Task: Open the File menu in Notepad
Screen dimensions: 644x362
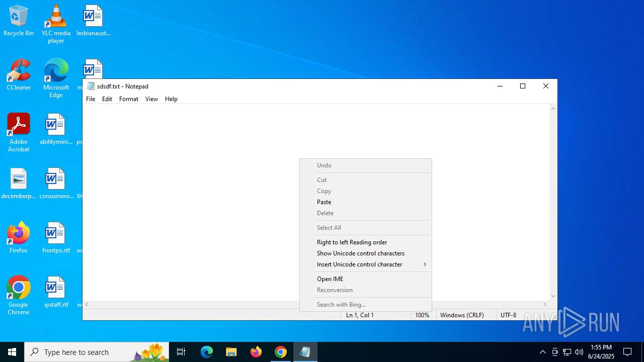Action: (91, 99)
